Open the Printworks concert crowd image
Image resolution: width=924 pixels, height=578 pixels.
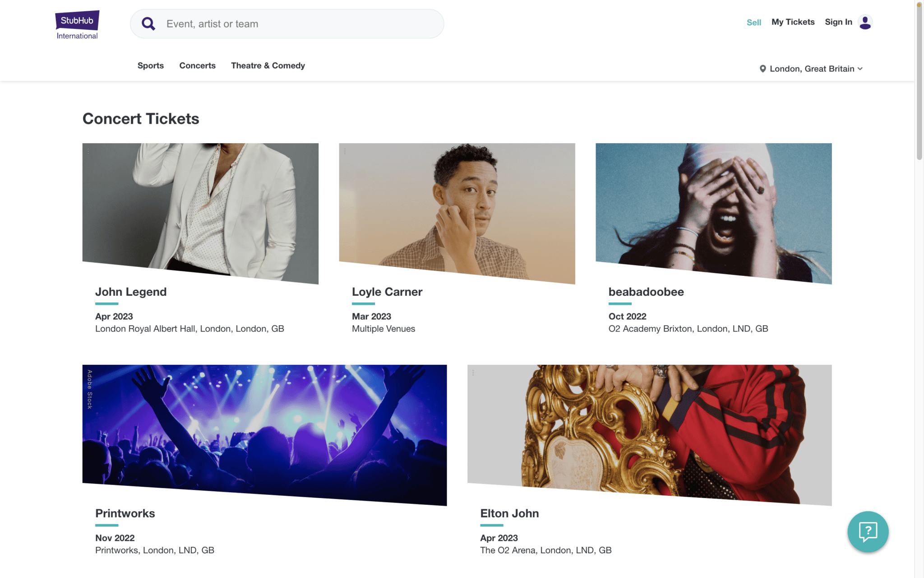point(264,435)
